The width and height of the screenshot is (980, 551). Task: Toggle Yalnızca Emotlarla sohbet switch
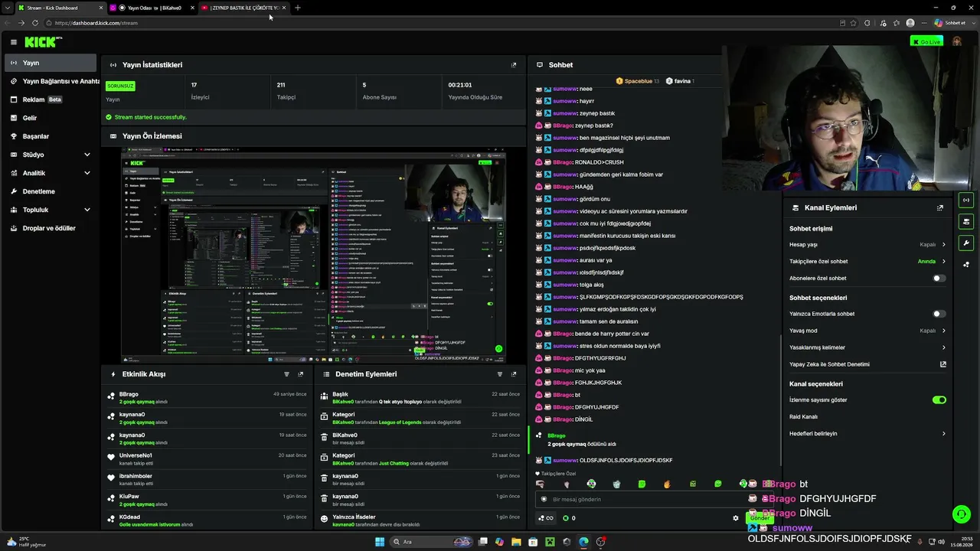tap(939, 314)
